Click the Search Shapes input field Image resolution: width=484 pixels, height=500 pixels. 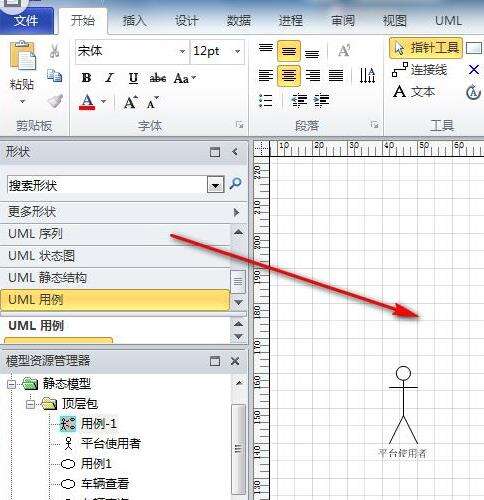pyautogui.click(x=107, y=185)
